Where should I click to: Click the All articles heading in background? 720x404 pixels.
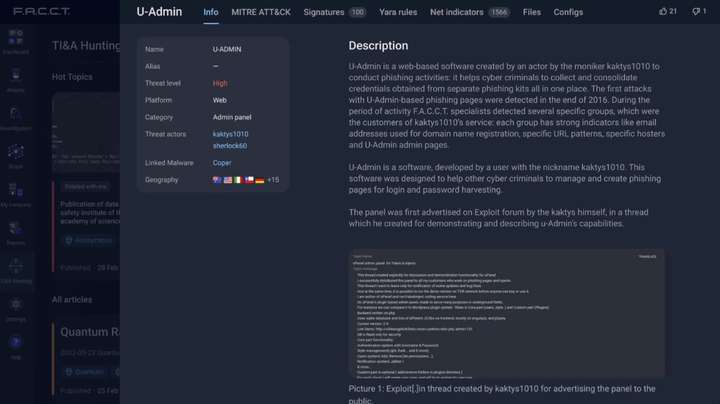72,300
